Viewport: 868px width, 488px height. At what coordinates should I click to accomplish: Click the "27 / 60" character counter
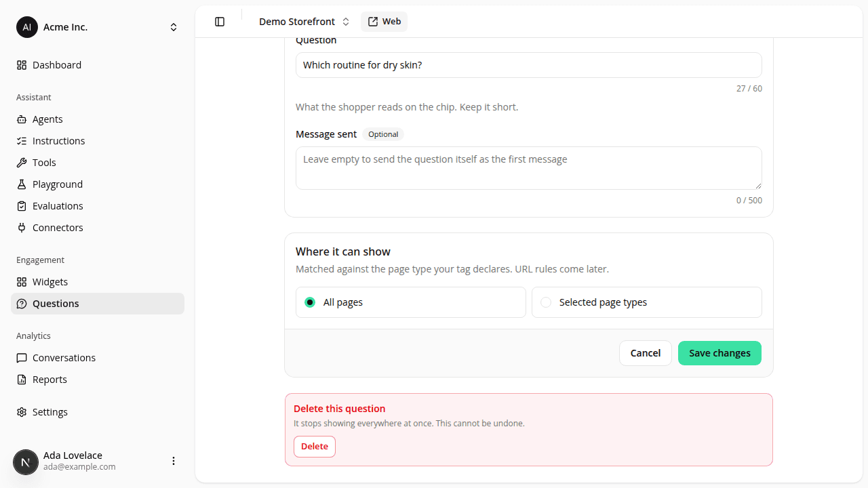[x=749, y=89]
